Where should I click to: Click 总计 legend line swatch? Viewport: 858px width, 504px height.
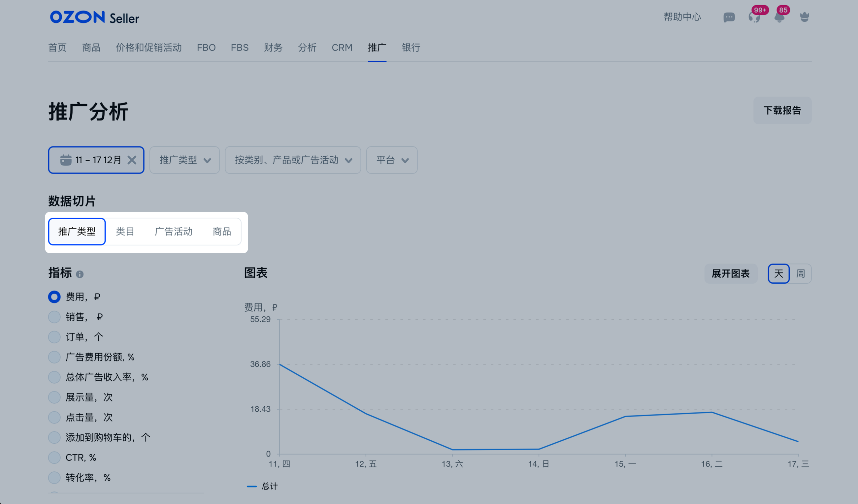[x=251, y=486]
